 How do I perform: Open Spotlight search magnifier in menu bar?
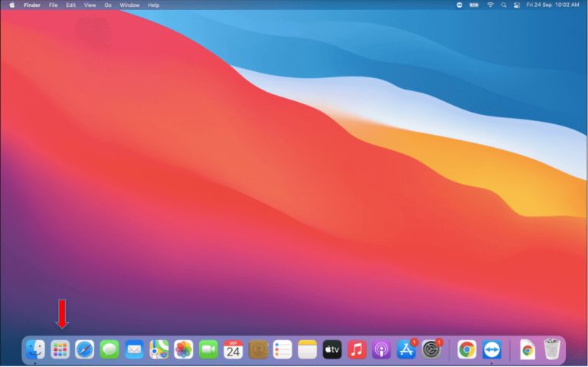click(x=504, y=5)
